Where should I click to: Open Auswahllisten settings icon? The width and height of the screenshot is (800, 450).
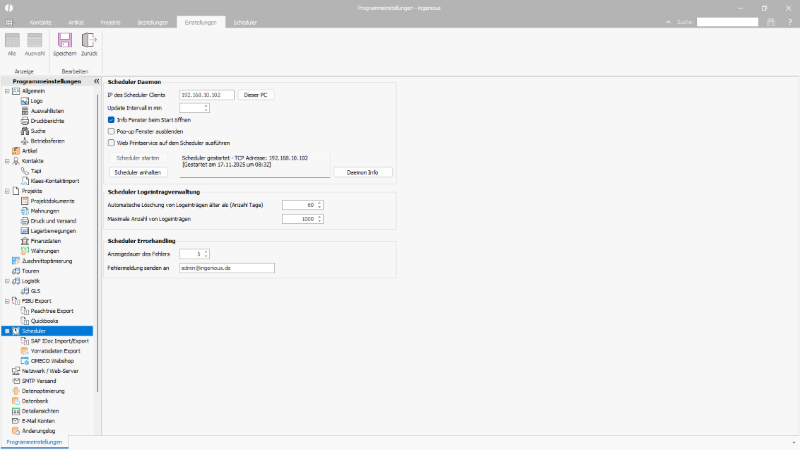24,111
